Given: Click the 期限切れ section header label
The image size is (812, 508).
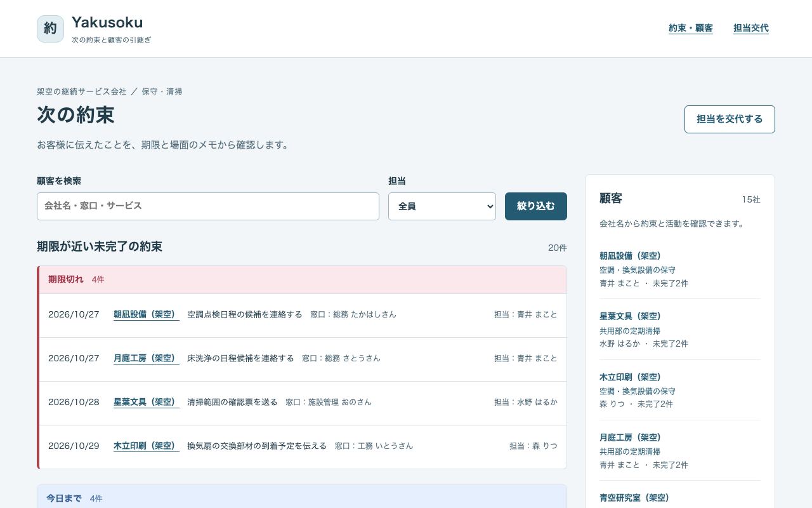Looking at the screenshot, I should tap(66, 279).
